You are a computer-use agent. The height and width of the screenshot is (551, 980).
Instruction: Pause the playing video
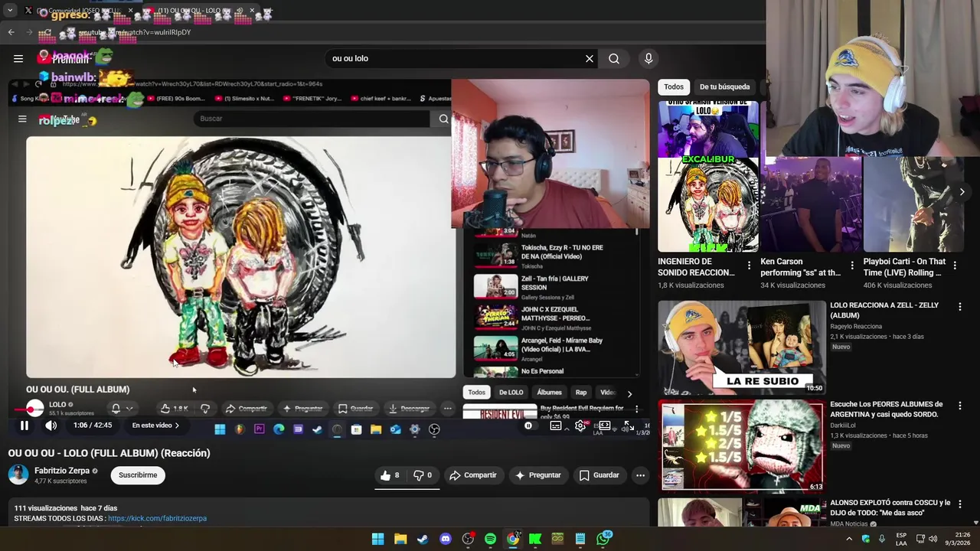pos(24,425)
